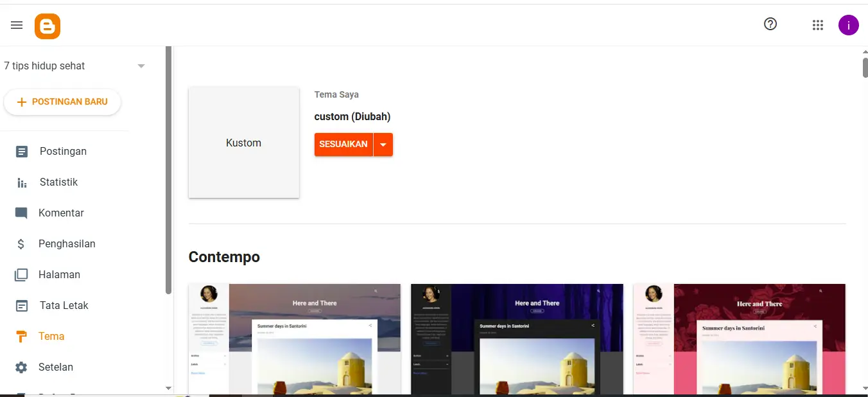Click the orange Blogger logo

click(48, 26)
